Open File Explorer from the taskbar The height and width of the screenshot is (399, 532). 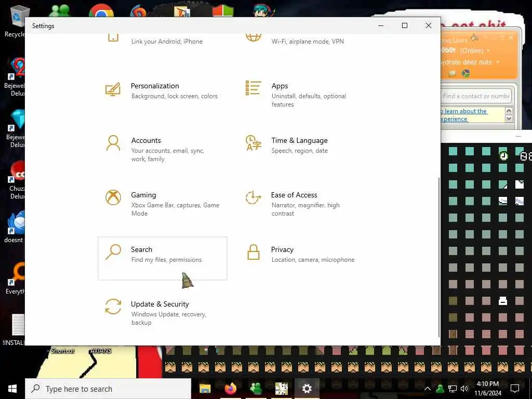tap(205, 389)
